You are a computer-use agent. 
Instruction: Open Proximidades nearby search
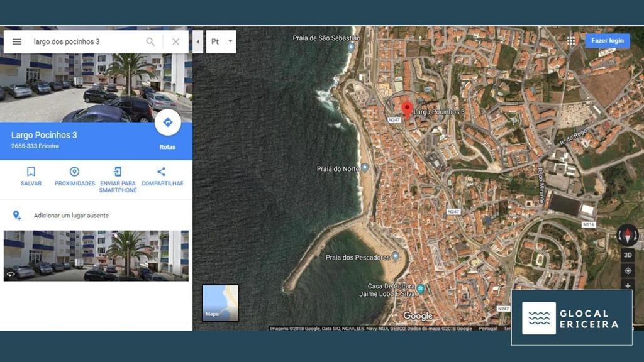[75, 177]
